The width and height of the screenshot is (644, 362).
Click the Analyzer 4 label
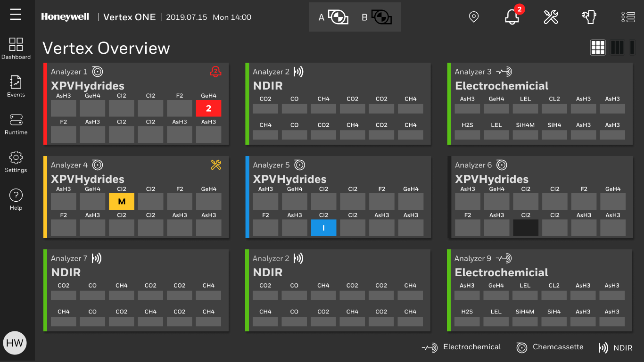tap(69, 165)
